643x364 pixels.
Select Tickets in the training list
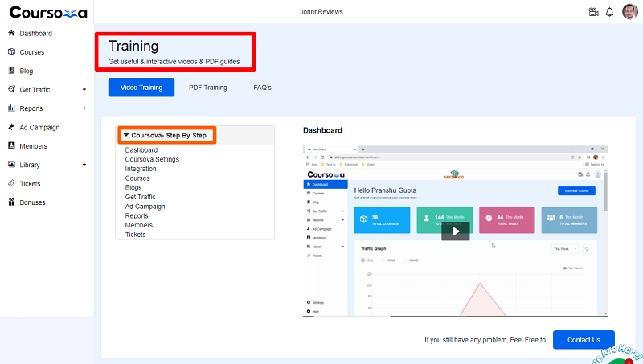135,235
